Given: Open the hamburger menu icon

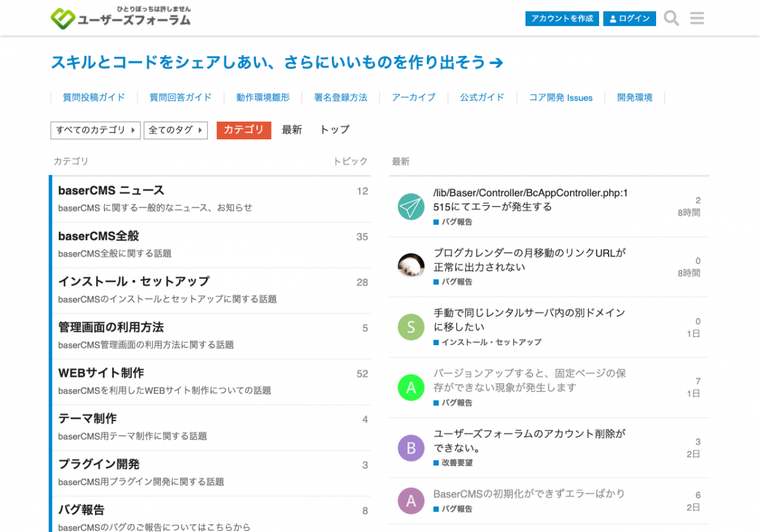Looking at the screenshot, I should pyautogui.click(x=697, y=18).
